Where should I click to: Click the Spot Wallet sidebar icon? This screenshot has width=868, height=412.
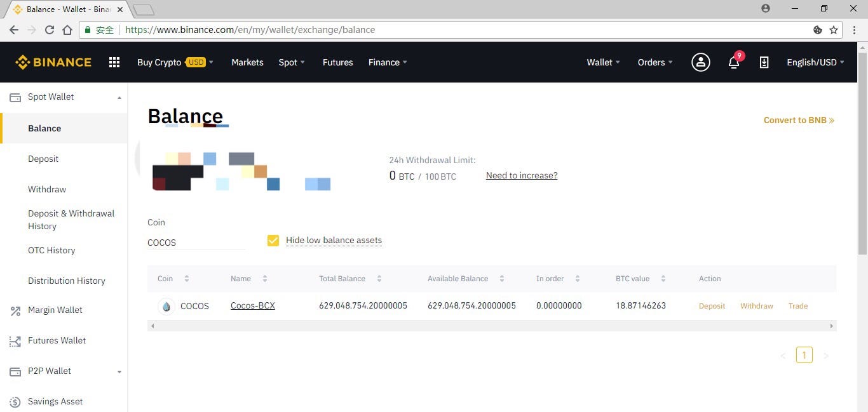[15, 97]
